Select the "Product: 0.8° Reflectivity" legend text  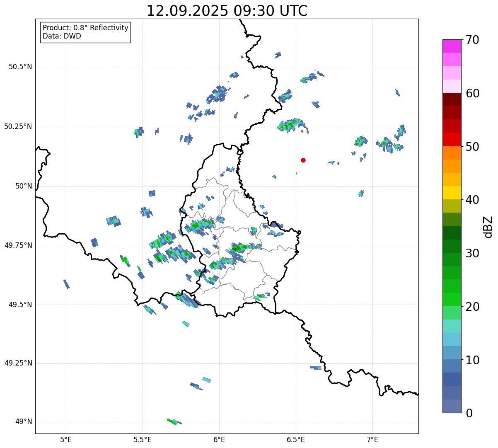85,28
